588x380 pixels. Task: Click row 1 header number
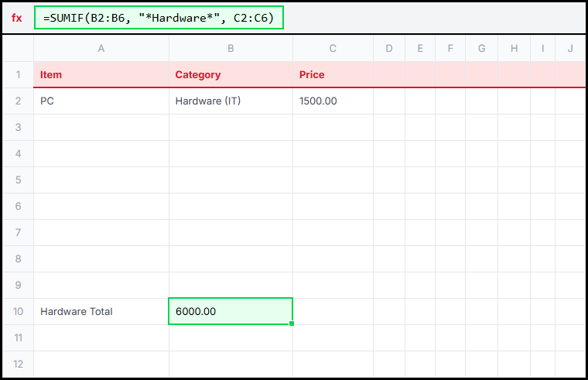[x=18, y=75]
